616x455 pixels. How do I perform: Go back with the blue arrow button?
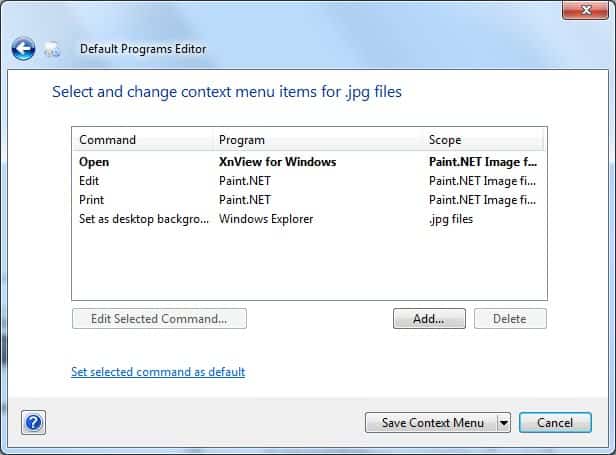(23, 49)
